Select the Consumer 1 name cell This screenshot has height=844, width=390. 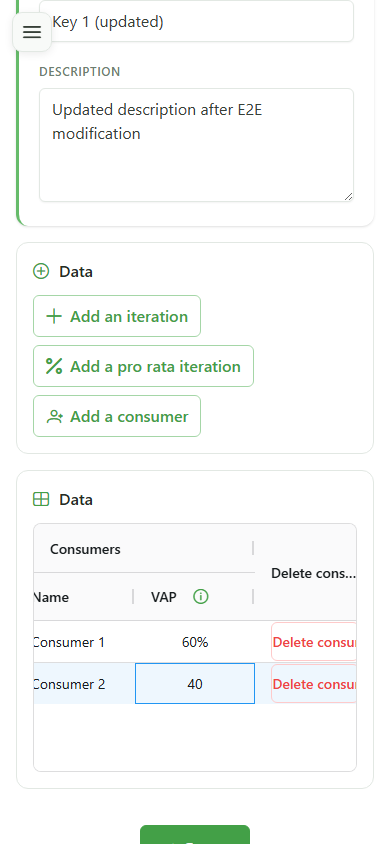tap(84, 642)
